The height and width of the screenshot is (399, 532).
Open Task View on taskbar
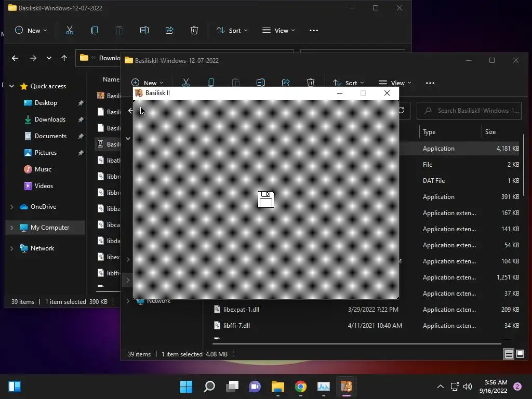click(232, 387)
